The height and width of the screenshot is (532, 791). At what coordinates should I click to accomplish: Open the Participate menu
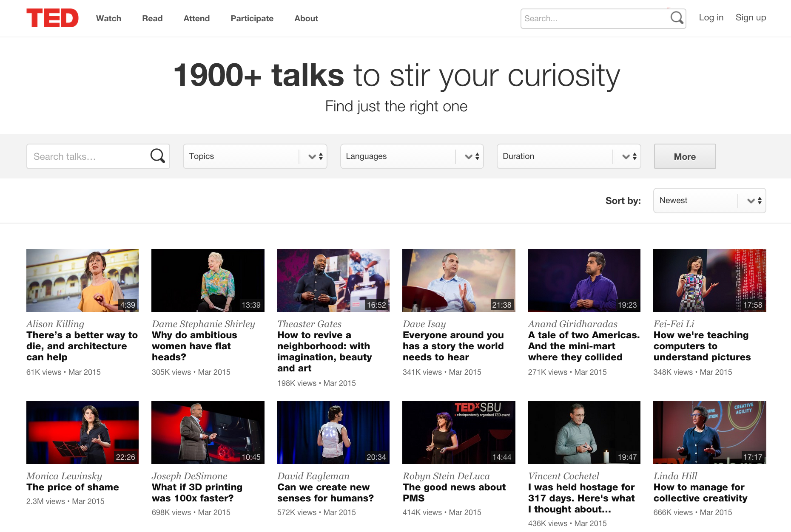tap(252, 18)
